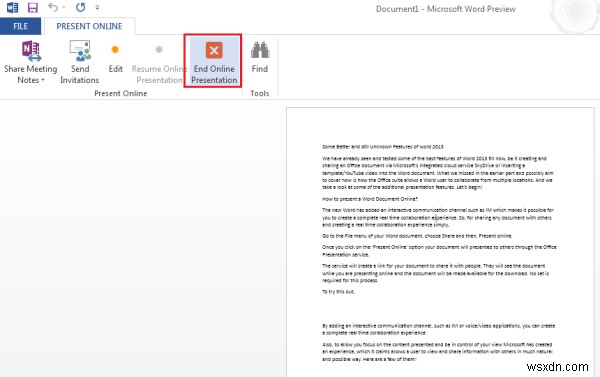Save the document with the floppy disk icon
The image size is (600, 377).
[33, 7]
